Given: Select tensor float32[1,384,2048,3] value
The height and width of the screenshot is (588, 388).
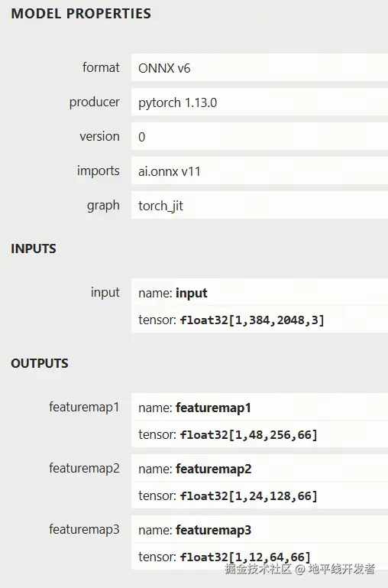Looking at the screenshot, I should (260, 320).
